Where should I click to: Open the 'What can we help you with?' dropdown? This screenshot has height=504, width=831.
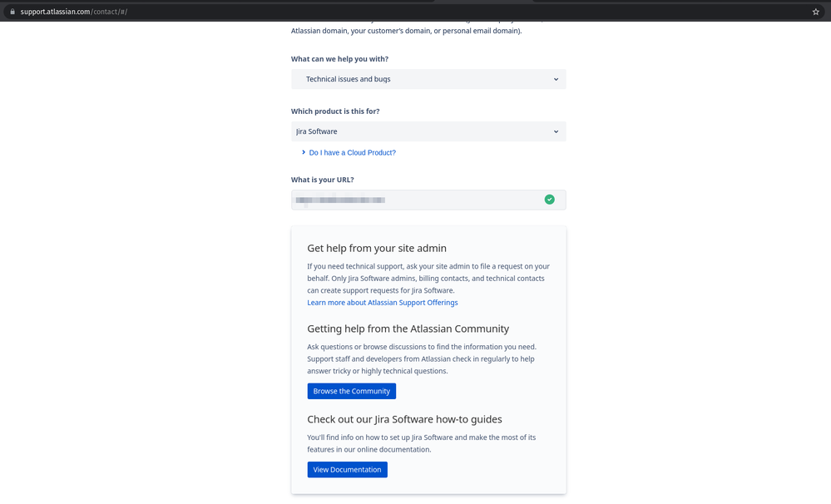coord(428,79)
